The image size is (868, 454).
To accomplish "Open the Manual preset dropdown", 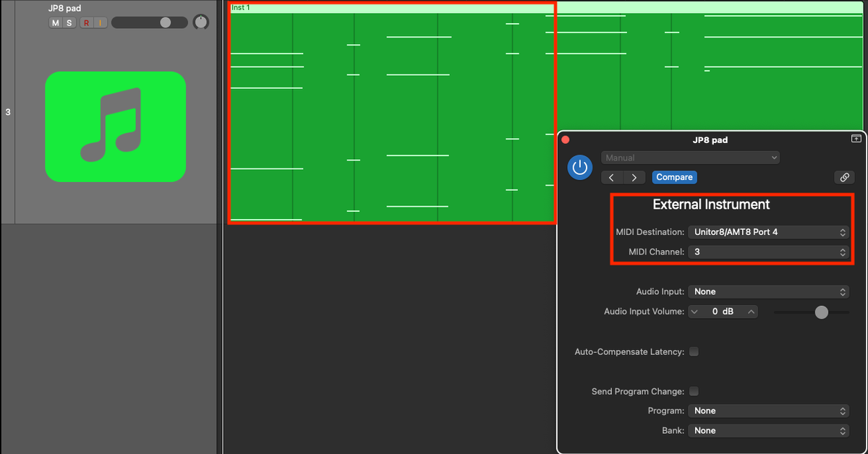I will [690, 157].
